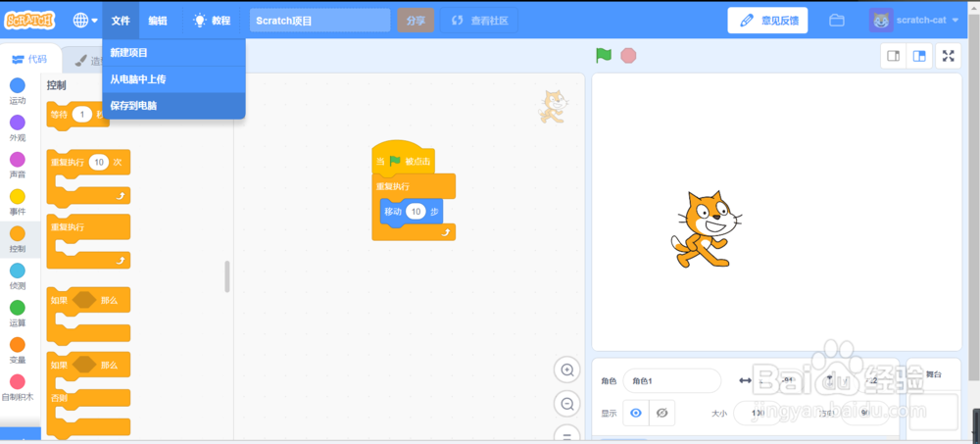The image size is (980, 444).
Task: Open the 文件 menu
Action: click(x=121, y=20)
